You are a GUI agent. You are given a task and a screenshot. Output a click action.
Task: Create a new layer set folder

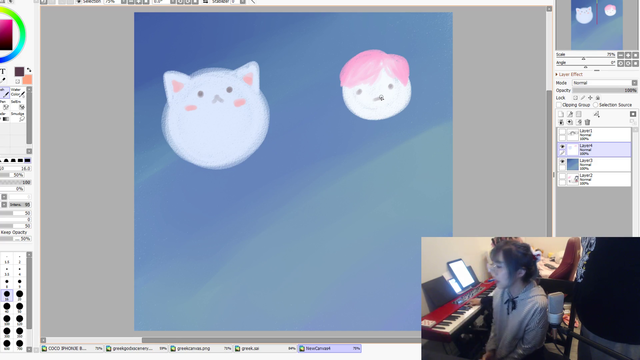pyautogui.click(x=579, y=114)
